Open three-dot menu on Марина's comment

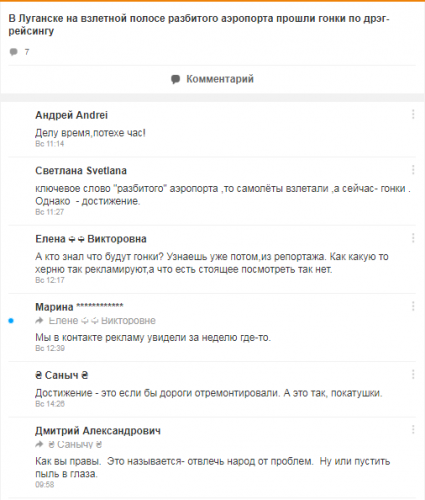coord(413,306)
